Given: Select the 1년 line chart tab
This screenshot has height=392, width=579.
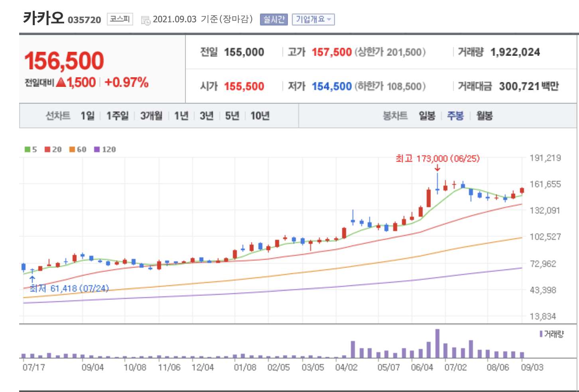Looking at the screenshot, I should [x=181, y=116].
